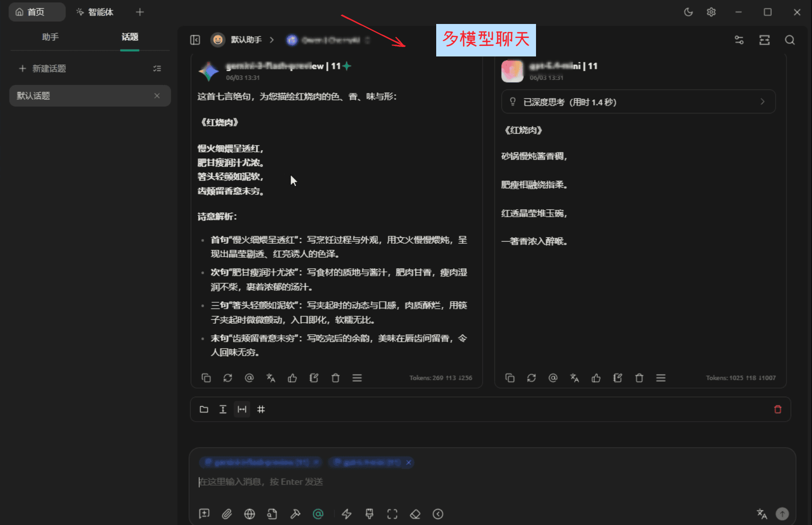Like the reply with Tokens: 1025
The image size is (812, 525).
coord(596,378)
